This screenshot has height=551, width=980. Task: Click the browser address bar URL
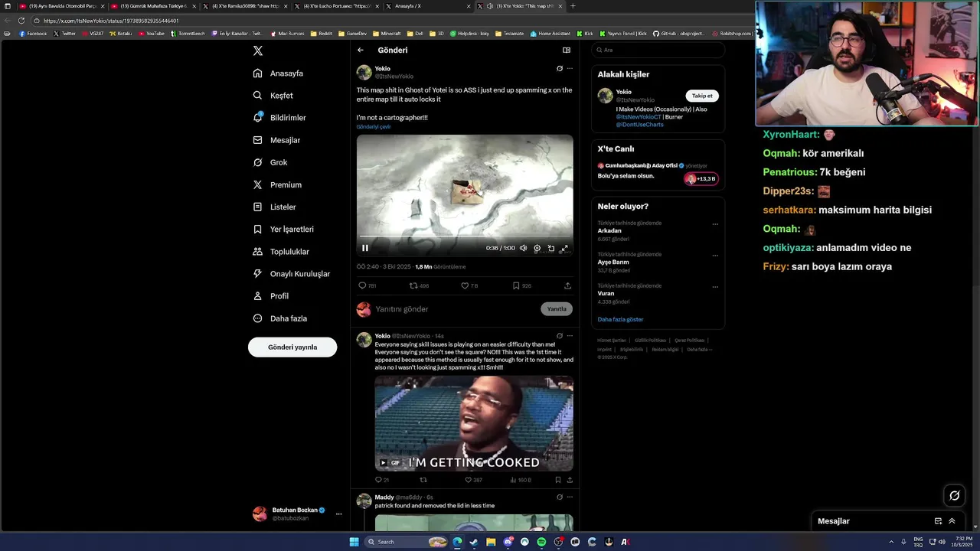coord(111,21)
